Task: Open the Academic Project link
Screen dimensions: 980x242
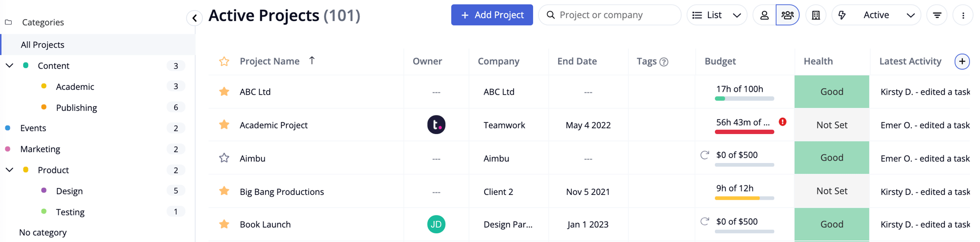Action: point(273,125)
